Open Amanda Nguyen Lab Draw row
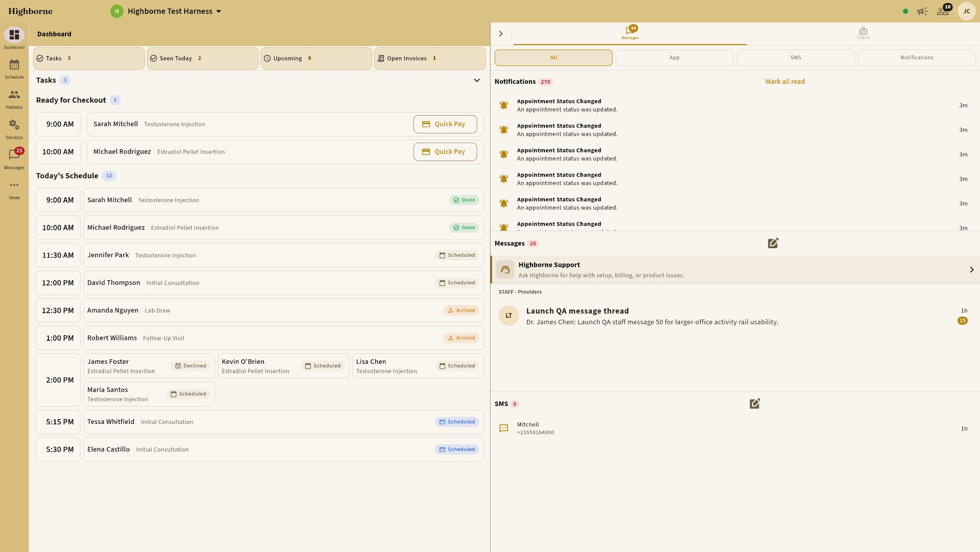This screenshot has width=980, height=552. tap(283, 310)
